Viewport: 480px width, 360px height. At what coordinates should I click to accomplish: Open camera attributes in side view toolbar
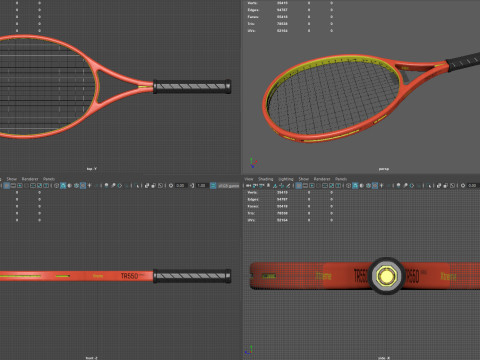coord(261,185)
